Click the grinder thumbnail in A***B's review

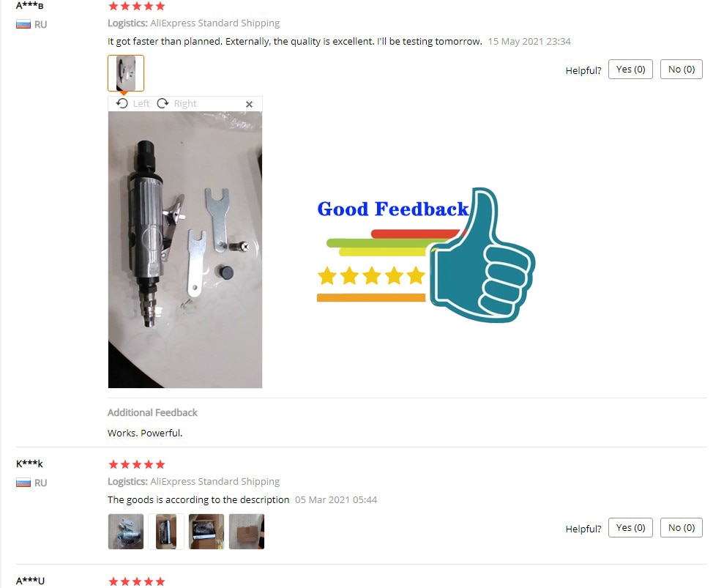(x=126, y=73)
